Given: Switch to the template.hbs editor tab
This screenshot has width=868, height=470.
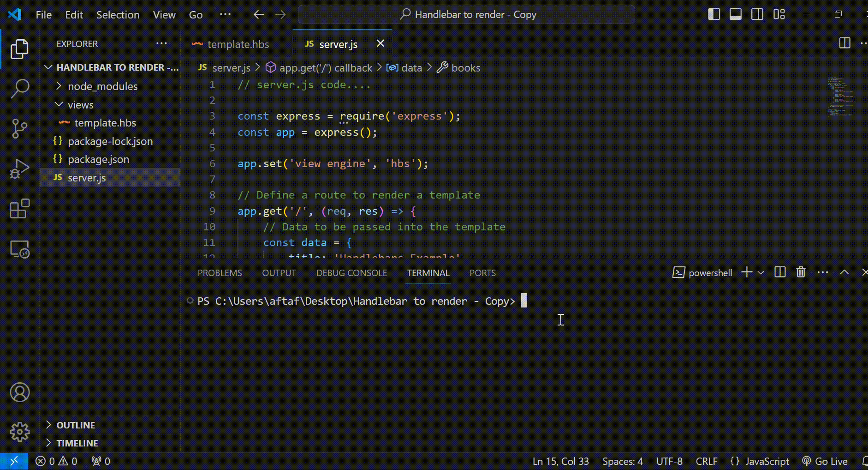Looking at the screenshot, I should (x=238, y=44).
